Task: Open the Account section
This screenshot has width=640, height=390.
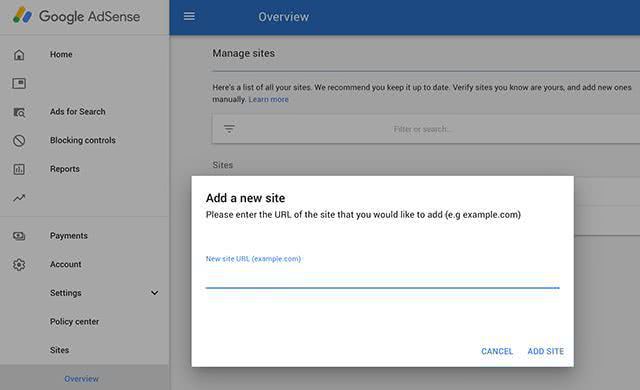Action: pyautogui.click(x=65, y=264)
